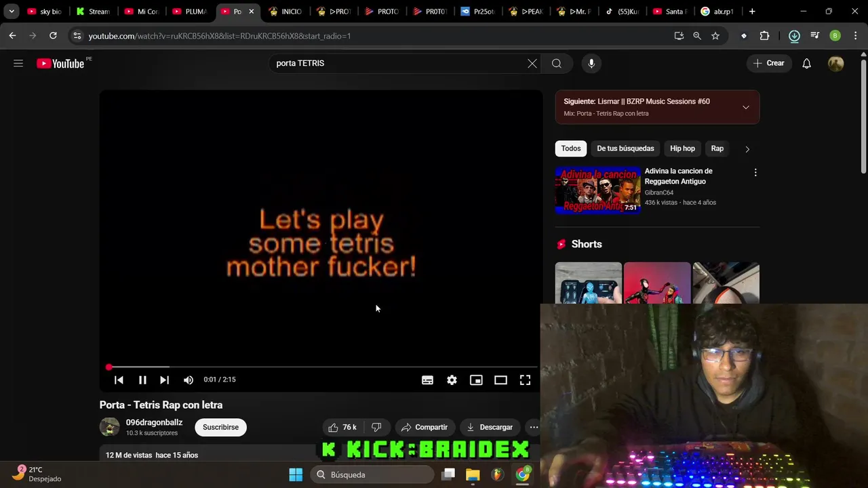Open a new browser tab
868x488 pixels.
pyautogui.click(x=752, y=12)
